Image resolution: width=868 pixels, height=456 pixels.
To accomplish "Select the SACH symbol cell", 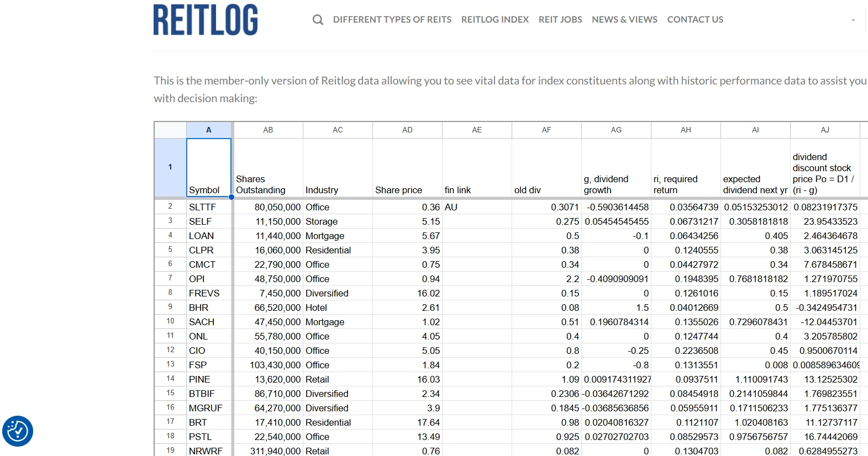I will click(209, 322).
